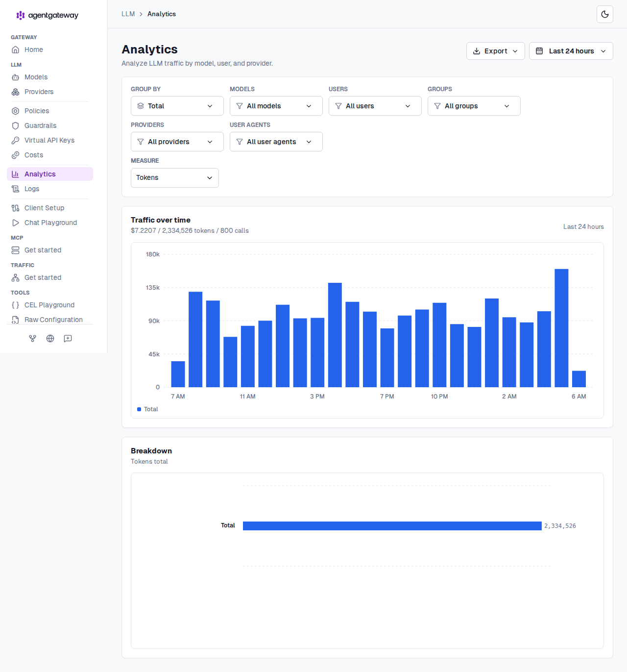
Task: Open the Last 24 hours range chevron
Action: [603, 51]
